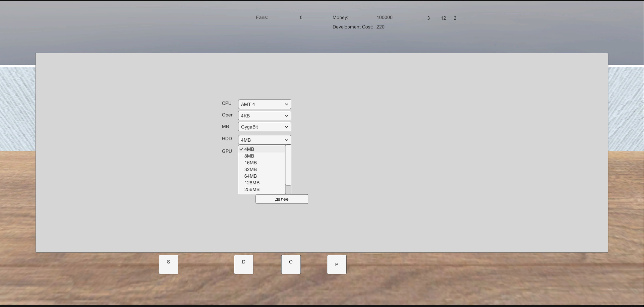Open the Oper memory dropdown showing 4KB
This screenshot has height=307, width=644.
264,115
